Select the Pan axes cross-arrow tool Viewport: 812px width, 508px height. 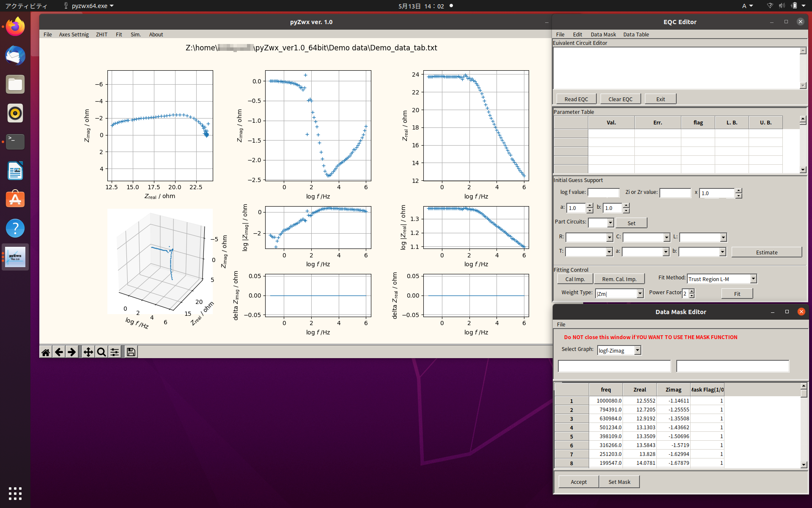tap(88, 352)
